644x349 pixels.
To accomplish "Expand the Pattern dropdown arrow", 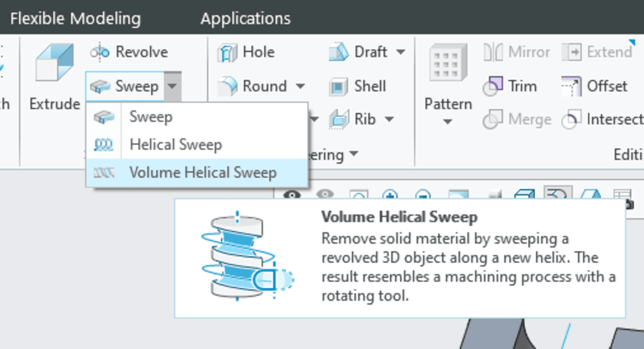I will point(449,122).
